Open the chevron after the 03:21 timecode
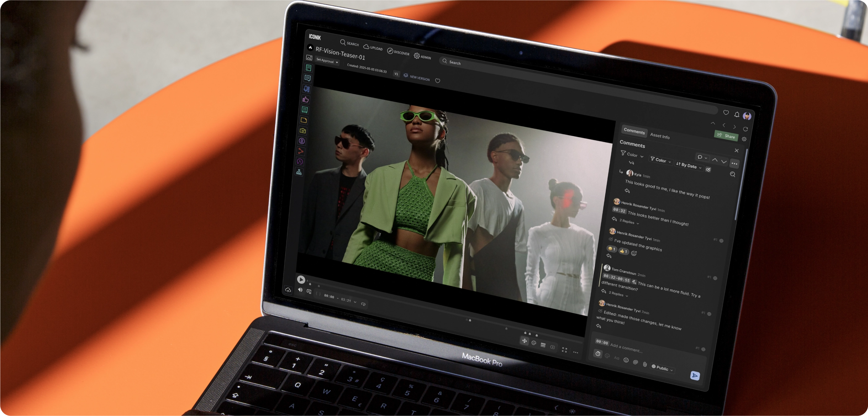This screenshot has width=868, height=416. [x=355, y=302]
